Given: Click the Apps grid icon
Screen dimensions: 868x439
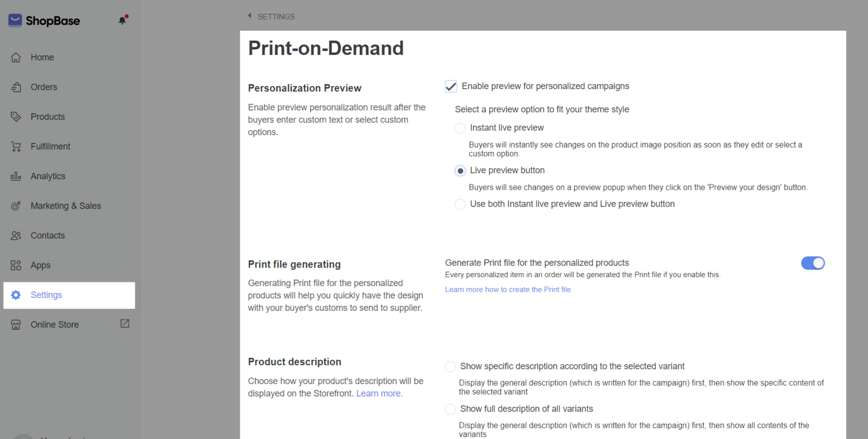Looking at the screenshot, I should point(16,265).
